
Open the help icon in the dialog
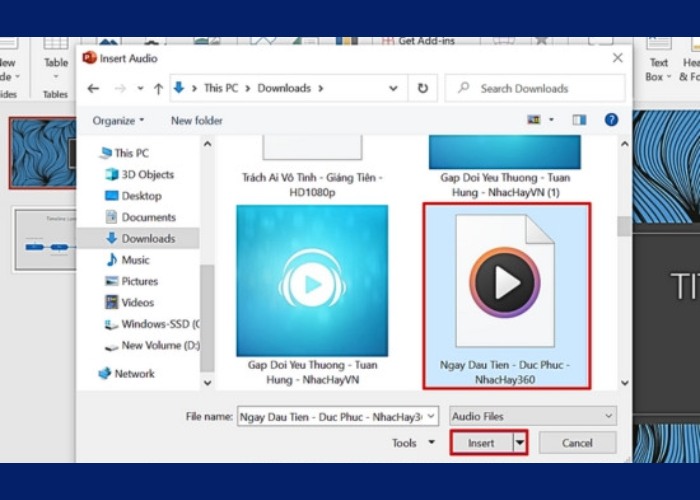(611, 120)
